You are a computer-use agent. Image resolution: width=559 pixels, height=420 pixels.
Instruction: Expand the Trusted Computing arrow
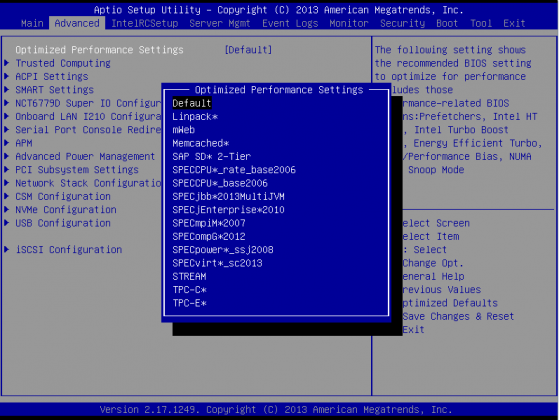(x=6, y=63)
